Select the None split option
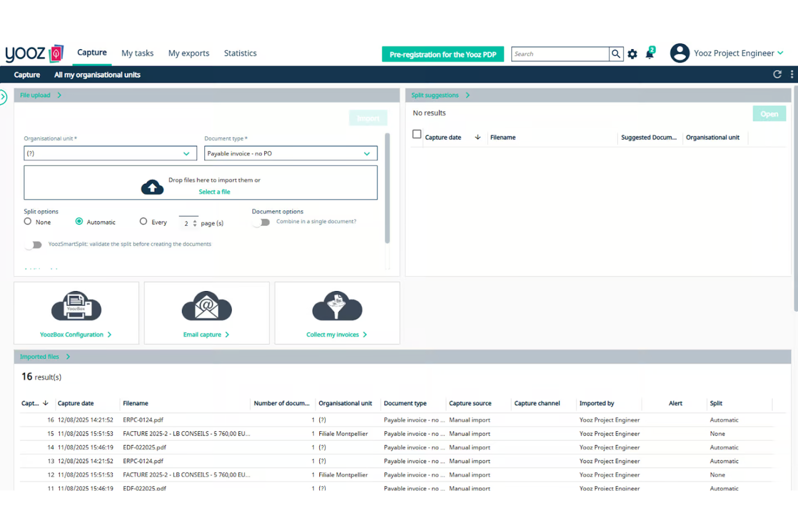The image size is (798, 532). pyautogui.click(x=28, y=222)
